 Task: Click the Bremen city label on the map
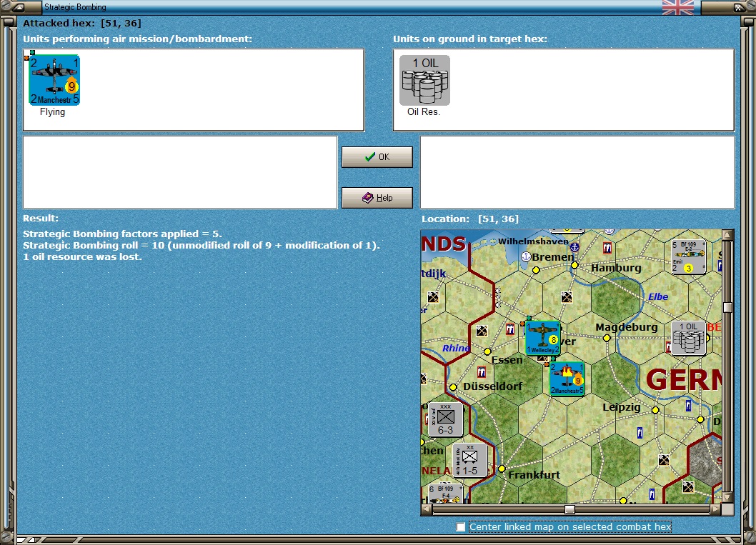coord(553,257)
